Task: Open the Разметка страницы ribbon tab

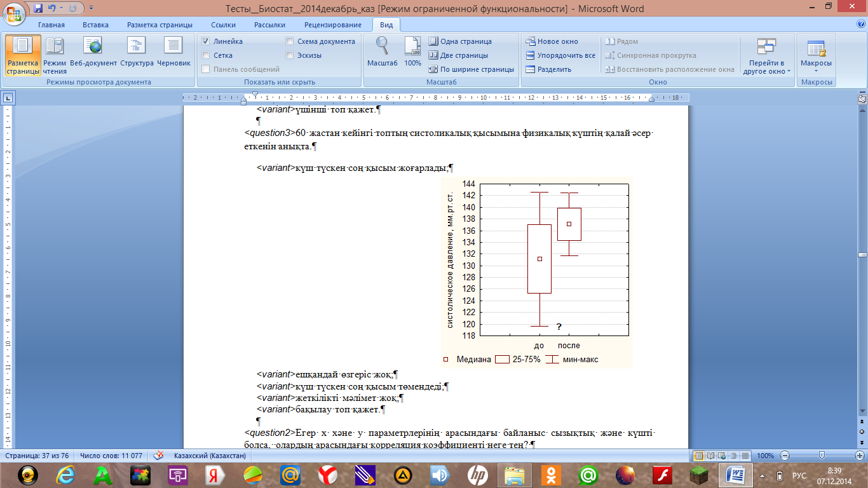Action: [159, 25]
